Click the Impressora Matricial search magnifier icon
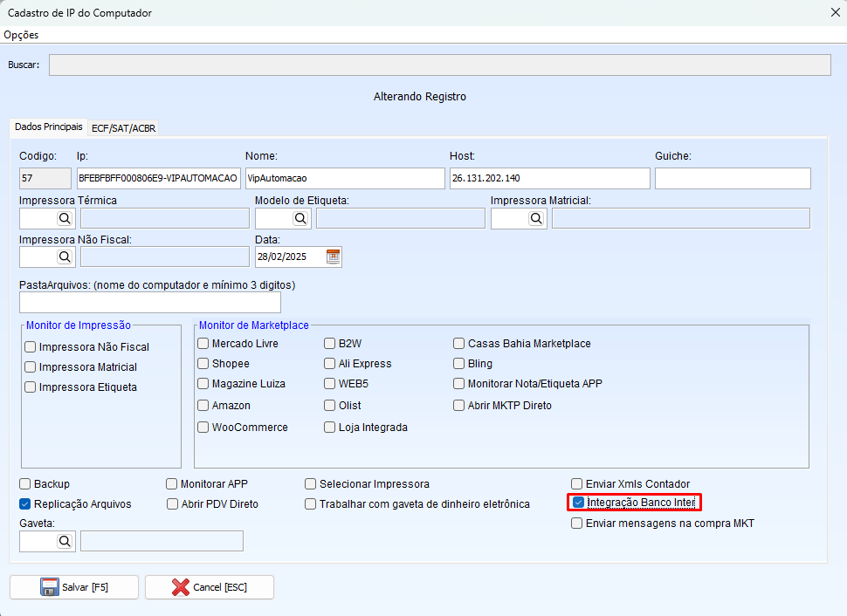847x616 pixels. 536,218
